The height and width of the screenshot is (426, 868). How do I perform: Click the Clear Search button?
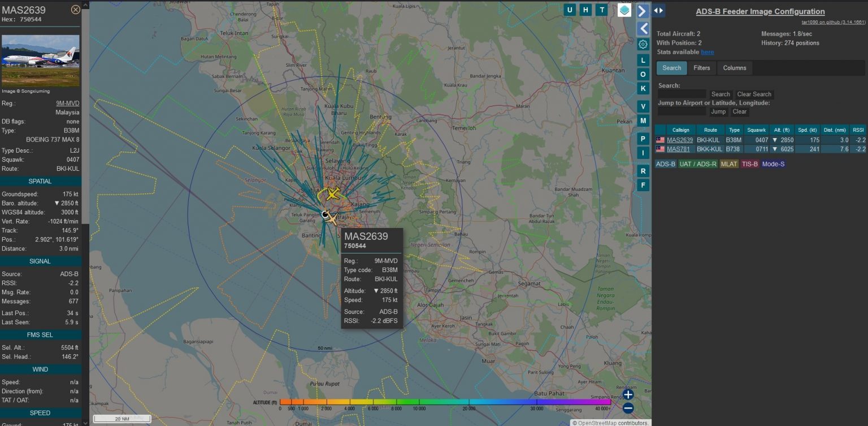click(754, 94)
